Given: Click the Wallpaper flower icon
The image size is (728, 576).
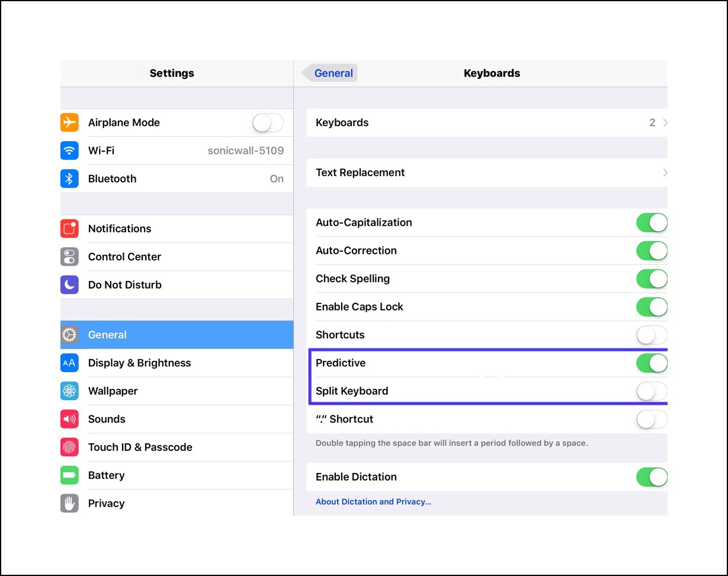Looking at the screenshot, I should click(x=69, y=391).
